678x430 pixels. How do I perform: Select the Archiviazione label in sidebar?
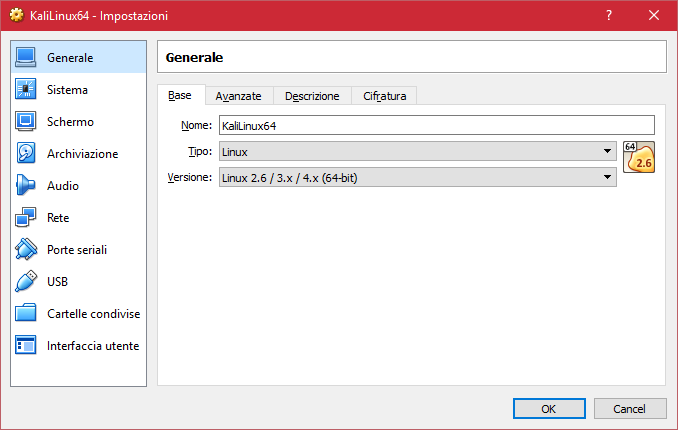(83, 154)
